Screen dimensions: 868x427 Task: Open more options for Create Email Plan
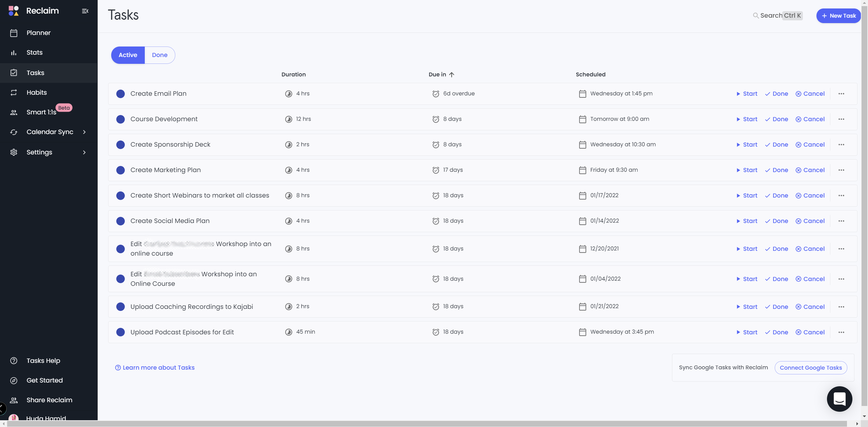tap(841, 94)
